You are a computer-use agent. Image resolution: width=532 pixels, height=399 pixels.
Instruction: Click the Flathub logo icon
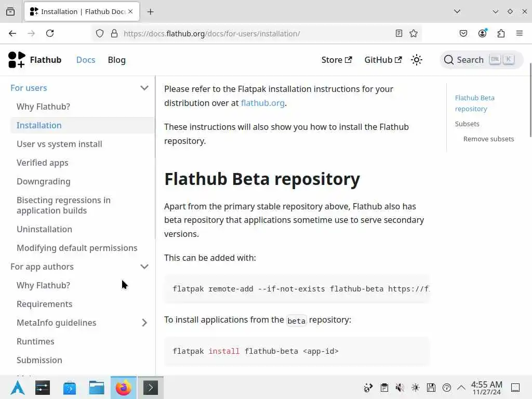(x=17, y=60)
